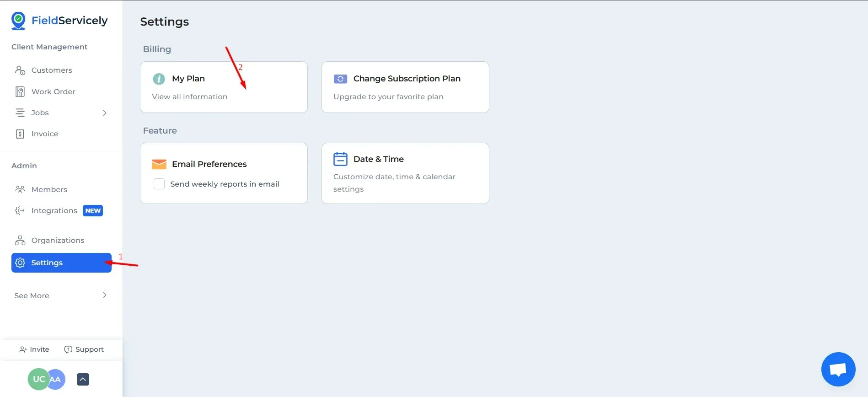Click the Invoice dollar icon

(20, 134)
